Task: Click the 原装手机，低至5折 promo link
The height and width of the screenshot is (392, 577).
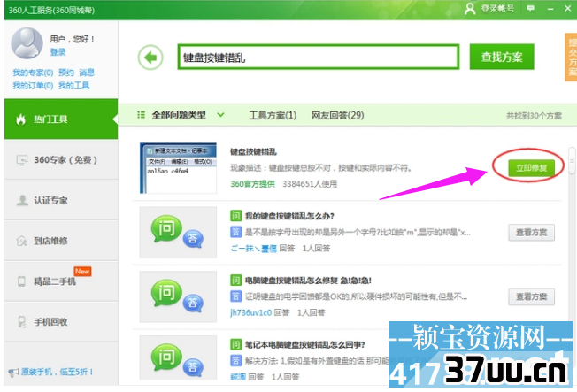Action: [x=58, y=373]
